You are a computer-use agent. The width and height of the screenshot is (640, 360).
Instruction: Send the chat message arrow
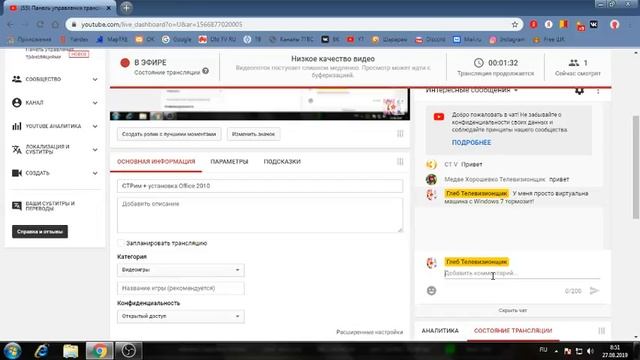pyautogui.click(x=594, y=291)
